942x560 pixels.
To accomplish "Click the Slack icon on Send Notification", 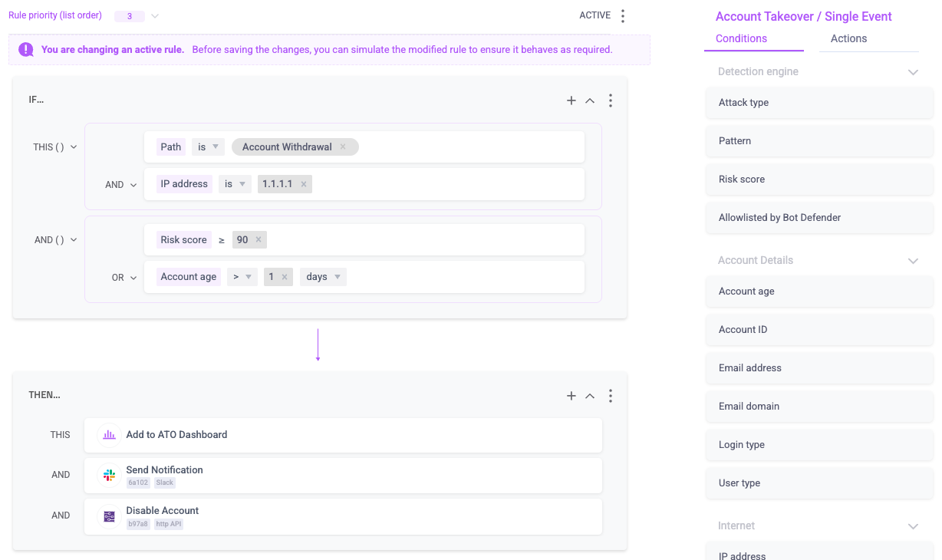I will pos(110,475).
